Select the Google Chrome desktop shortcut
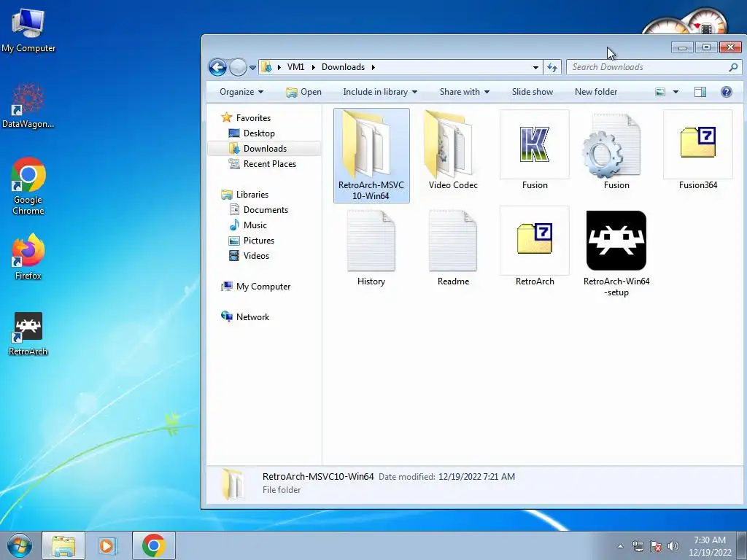747x560 pixels. [28, 186]
